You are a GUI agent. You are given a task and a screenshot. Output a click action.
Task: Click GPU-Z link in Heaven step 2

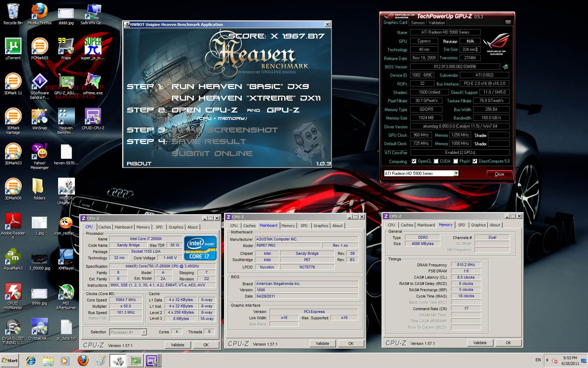pyautogui.click(x=283, y=110)
